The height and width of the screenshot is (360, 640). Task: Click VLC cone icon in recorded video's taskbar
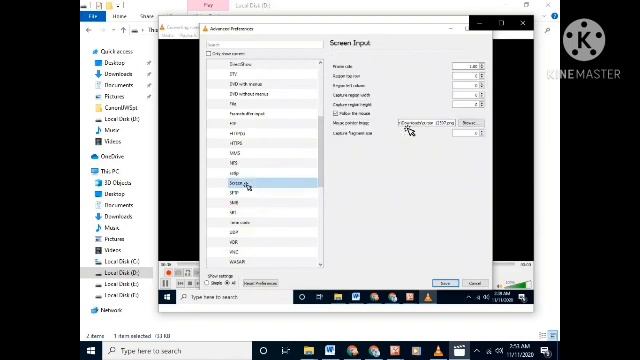pyautogui.click(x=428, y=297)
